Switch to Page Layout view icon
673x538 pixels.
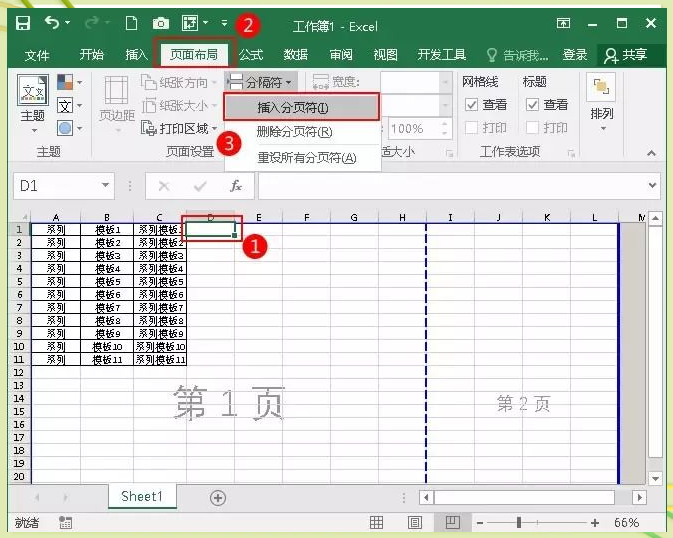point(415,523)
